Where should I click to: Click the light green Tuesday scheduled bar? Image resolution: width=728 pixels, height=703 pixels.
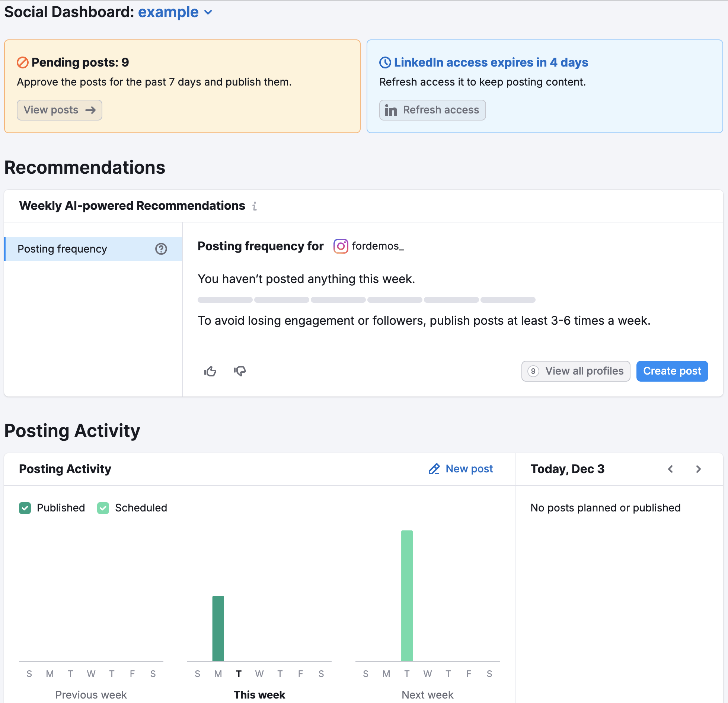tap(407, 596)
